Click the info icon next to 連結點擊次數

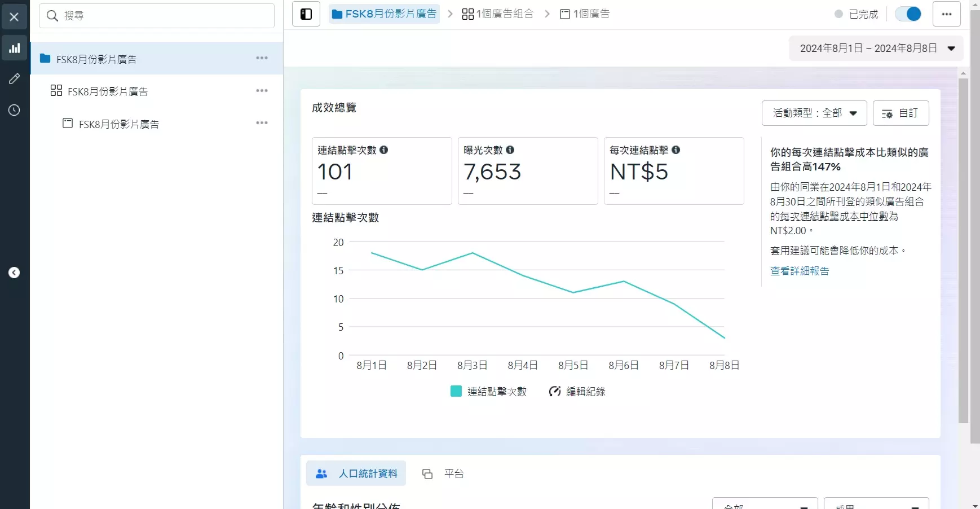click(383, 150)
